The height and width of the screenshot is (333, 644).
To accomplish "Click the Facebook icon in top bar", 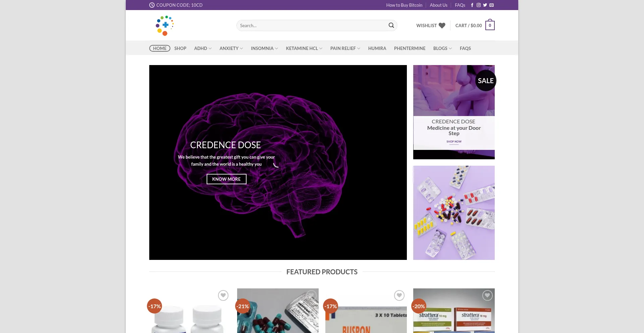I will tap(472, 5).
